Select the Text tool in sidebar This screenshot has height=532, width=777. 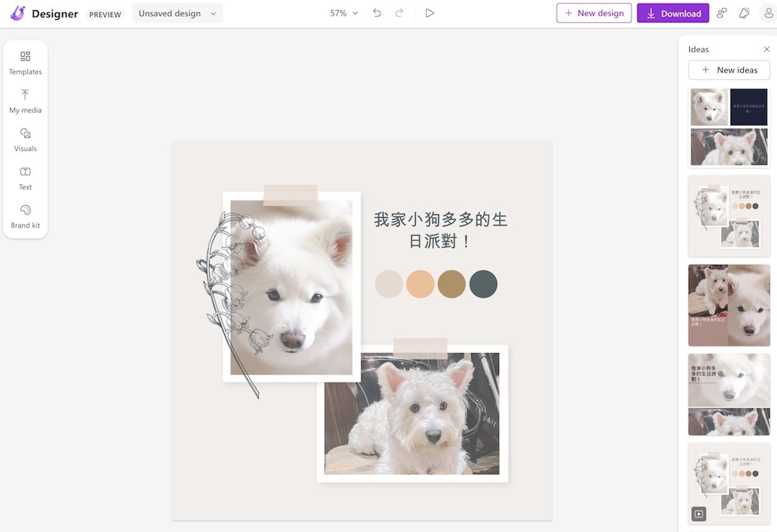click(x=25, y=178)
